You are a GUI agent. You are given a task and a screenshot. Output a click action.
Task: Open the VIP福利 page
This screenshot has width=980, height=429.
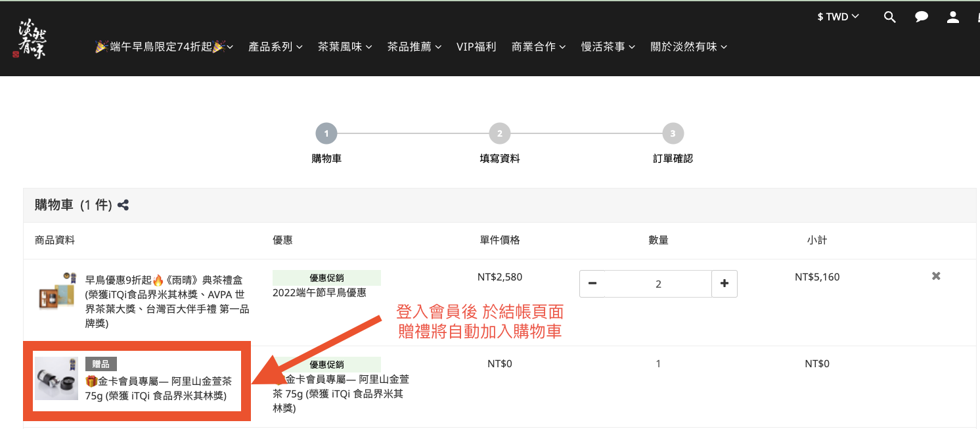[x=476, y=47]
